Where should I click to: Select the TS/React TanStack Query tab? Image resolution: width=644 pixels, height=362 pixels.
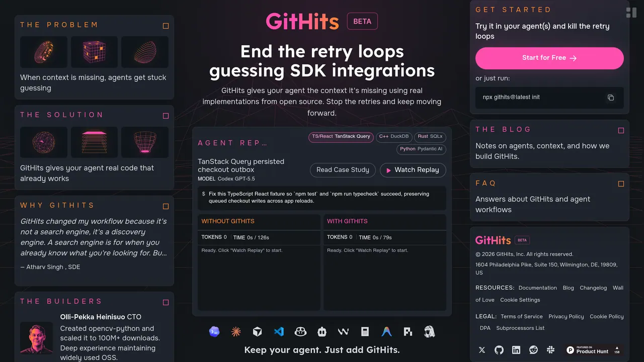pyautogui.click(x=341, y=137)
